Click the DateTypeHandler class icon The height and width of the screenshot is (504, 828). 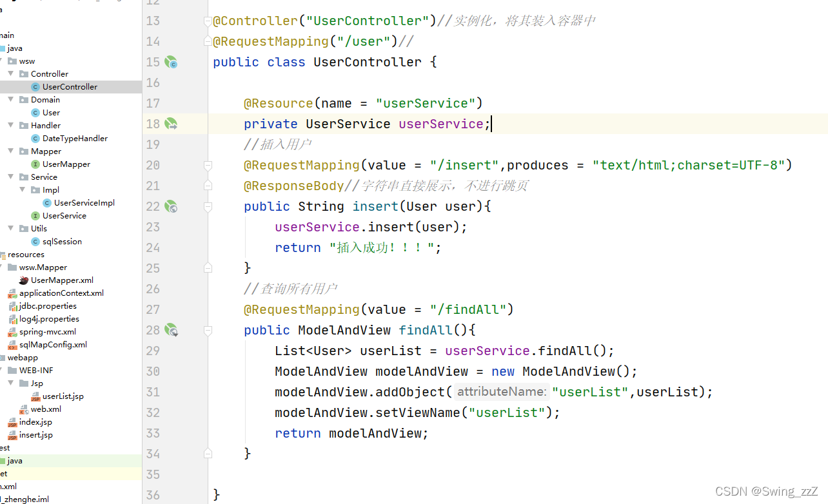coord(36,139)
